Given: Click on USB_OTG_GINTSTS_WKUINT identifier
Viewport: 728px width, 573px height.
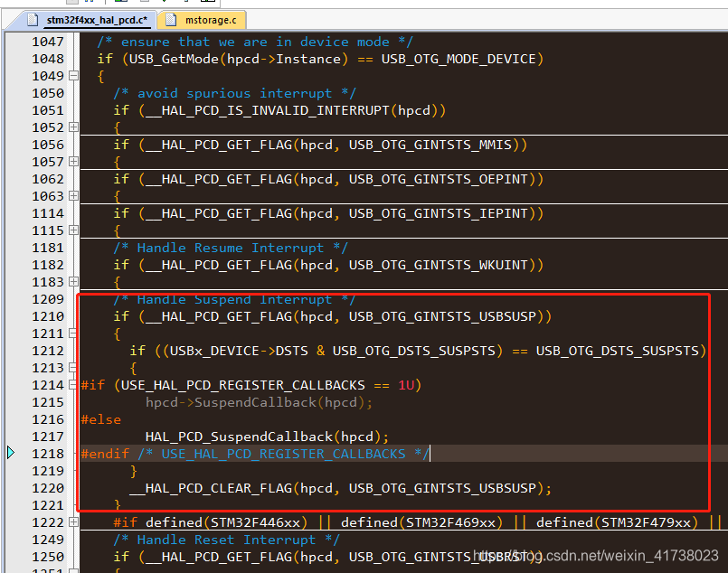Looking at the screenshot, I should coord(439,266).
